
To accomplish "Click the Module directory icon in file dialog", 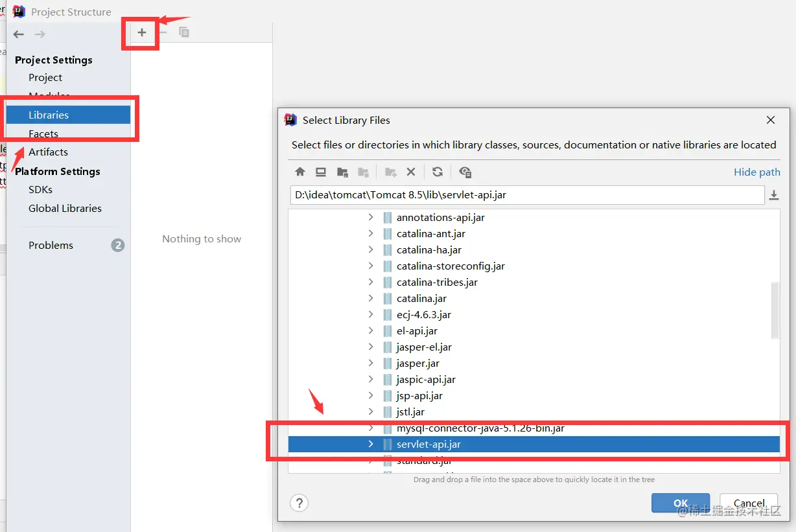I will (x=363, y=172).
